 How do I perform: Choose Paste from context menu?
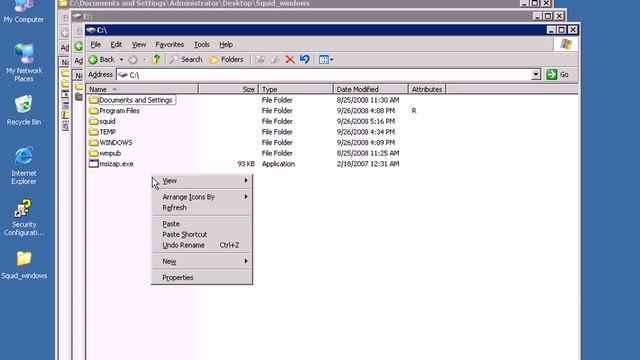pos(202,224)
